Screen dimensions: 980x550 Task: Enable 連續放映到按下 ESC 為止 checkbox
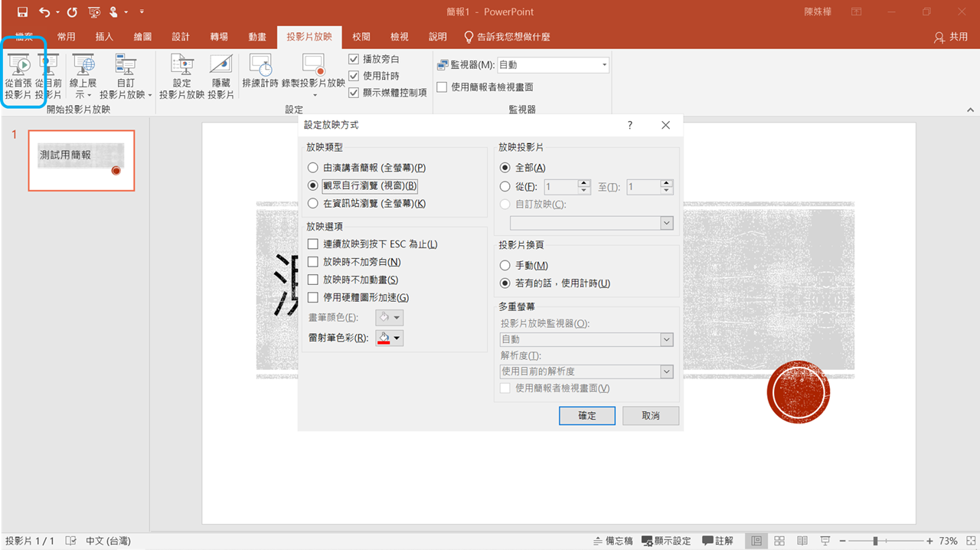point(312,244)
